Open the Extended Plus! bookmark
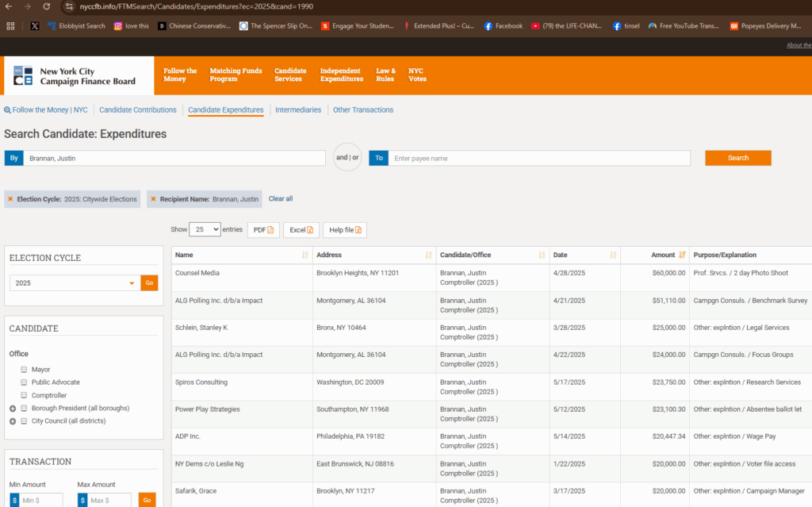Image resolution: width=812 pixels, height=507 pixels. [439, 26]
